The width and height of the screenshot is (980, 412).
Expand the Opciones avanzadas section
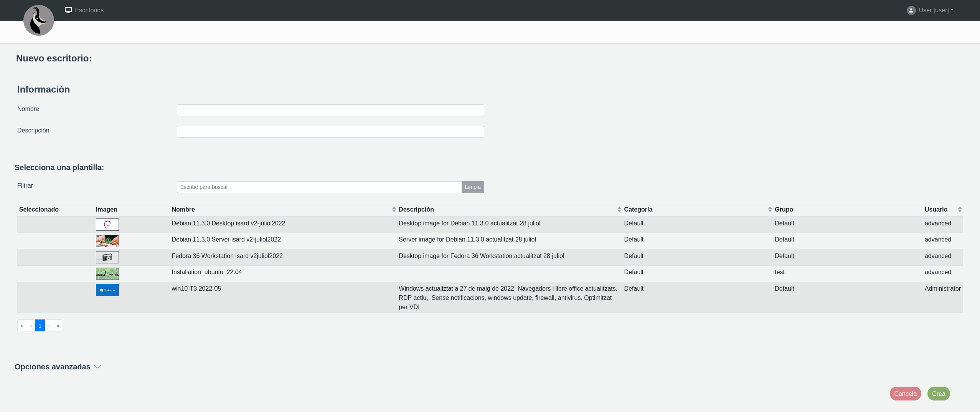58,367
